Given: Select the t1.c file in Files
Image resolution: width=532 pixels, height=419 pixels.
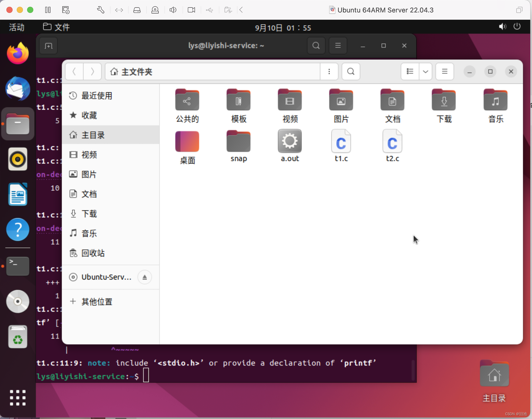Looking at the screenshot, I should pyautogui.click(x=341, y=145).
